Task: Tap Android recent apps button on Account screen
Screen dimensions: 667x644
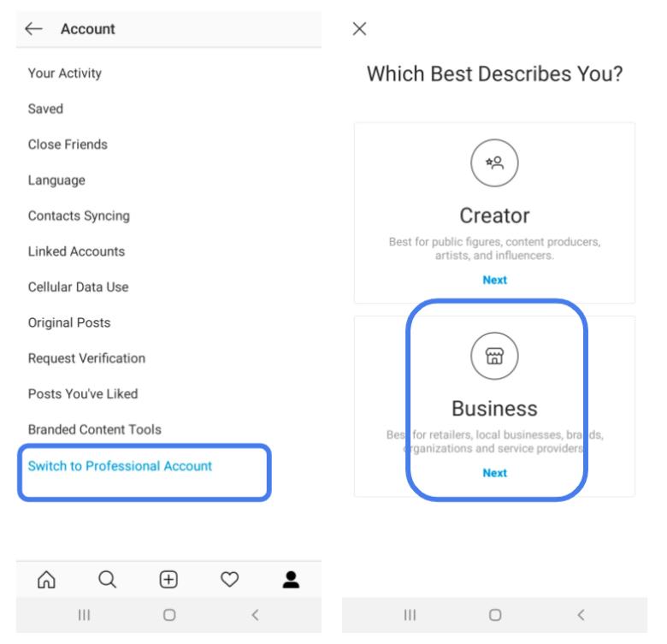Action: coord(84,615)
